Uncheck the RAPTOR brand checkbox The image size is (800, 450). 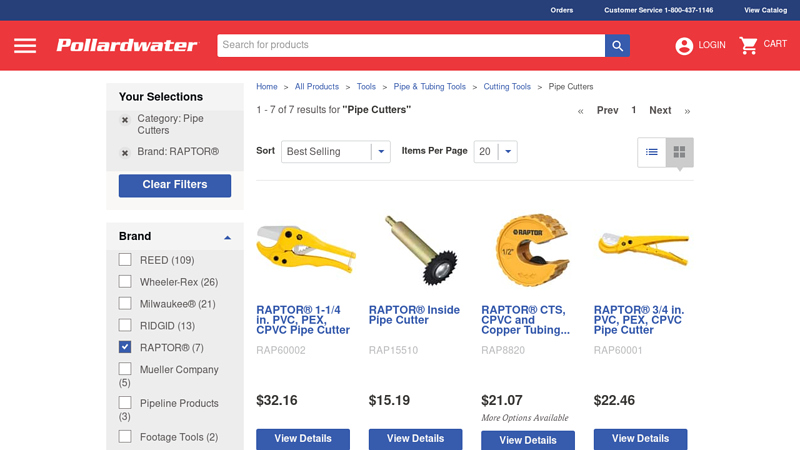point(125,347)
